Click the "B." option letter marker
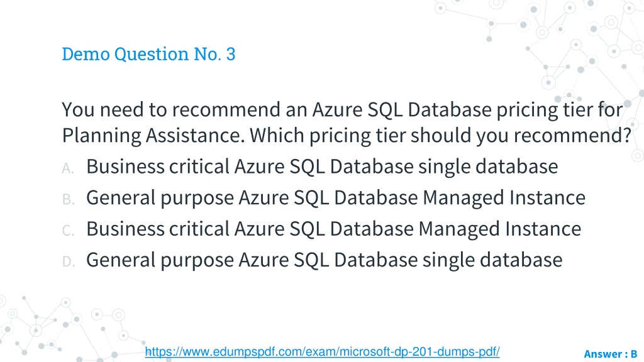 click(x=68, y=199)
